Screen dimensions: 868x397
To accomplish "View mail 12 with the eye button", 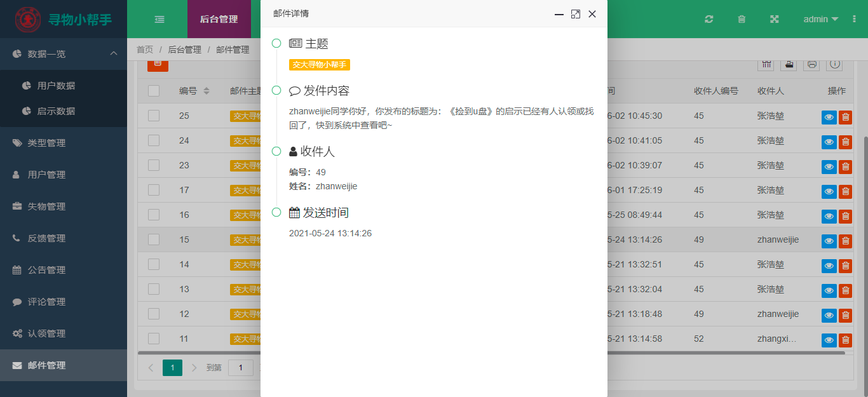I will coord(829,316).
